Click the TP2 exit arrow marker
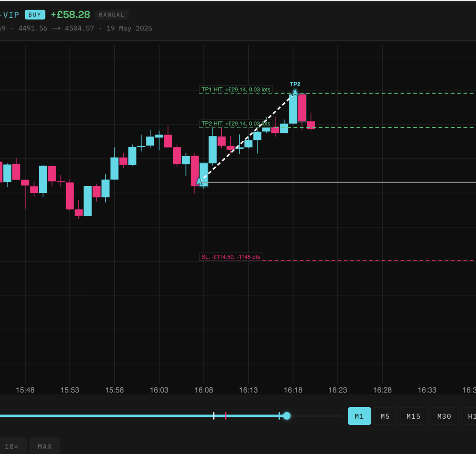 [295, 91]
